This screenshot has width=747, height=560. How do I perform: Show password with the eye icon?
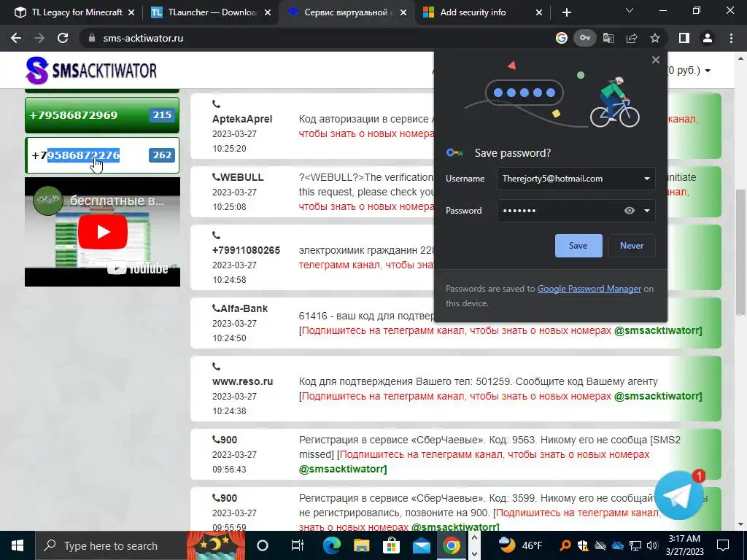[630, 211]
